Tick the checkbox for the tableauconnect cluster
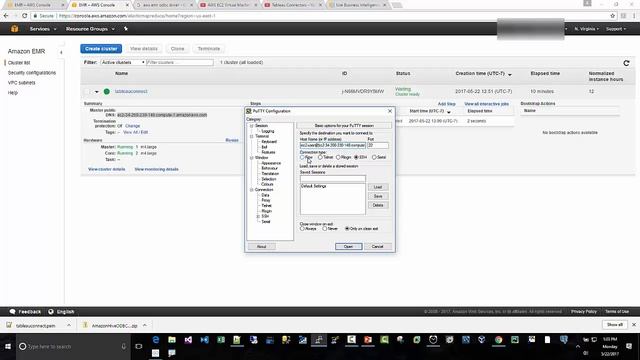640x360 pixels. click(87, 91)
